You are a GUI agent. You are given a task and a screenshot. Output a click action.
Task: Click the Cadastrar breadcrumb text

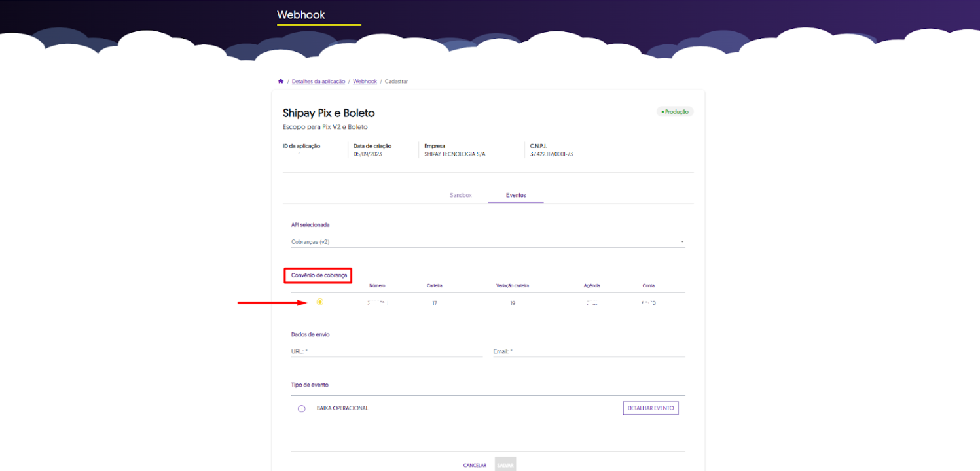(x=397, y=81)
